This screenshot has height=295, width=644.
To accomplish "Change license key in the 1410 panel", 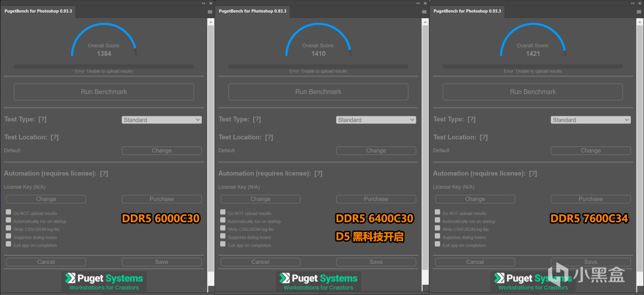I will (260, 199).
